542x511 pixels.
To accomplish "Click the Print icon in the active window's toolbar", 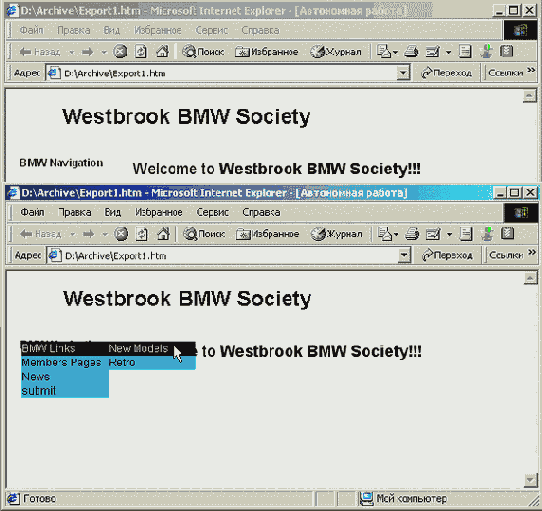I will click(412, 234).
